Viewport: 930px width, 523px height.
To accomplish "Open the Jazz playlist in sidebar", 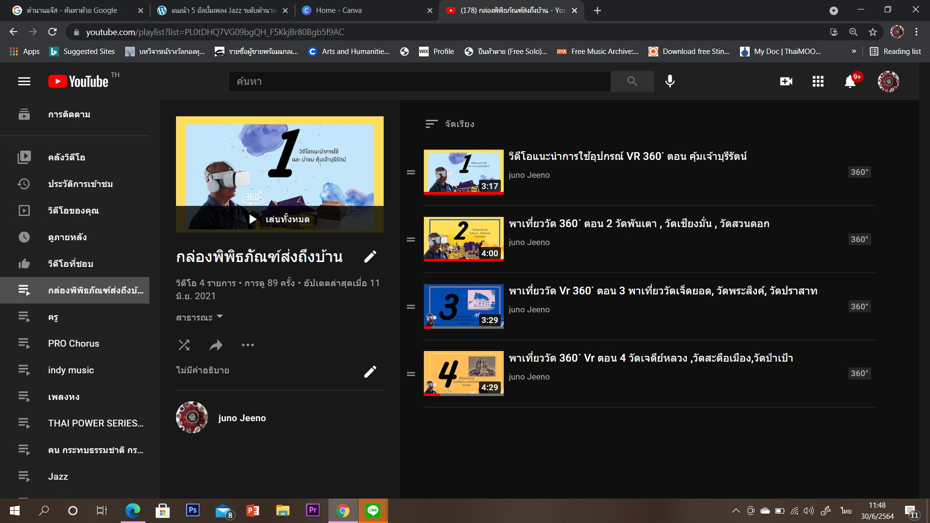I will point(58,477).
